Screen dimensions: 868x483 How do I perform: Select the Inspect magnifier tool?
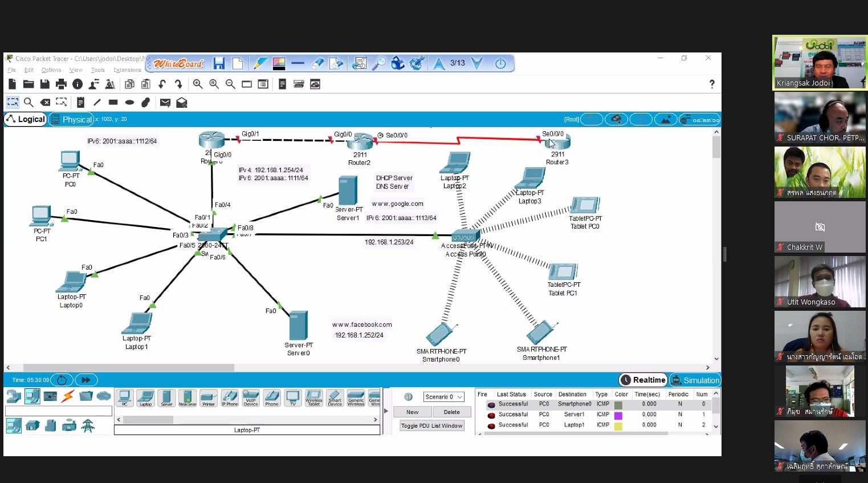28,103
